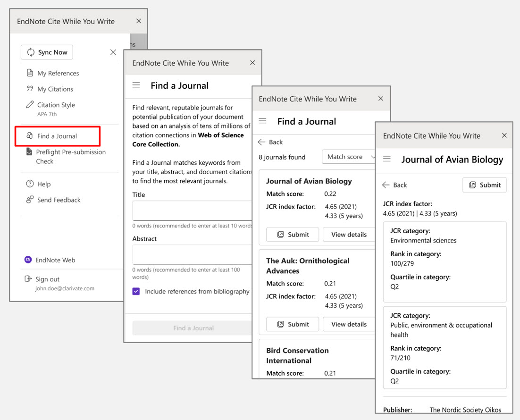Close the sidebar menu with X next to Sync Now

point(113,52)
